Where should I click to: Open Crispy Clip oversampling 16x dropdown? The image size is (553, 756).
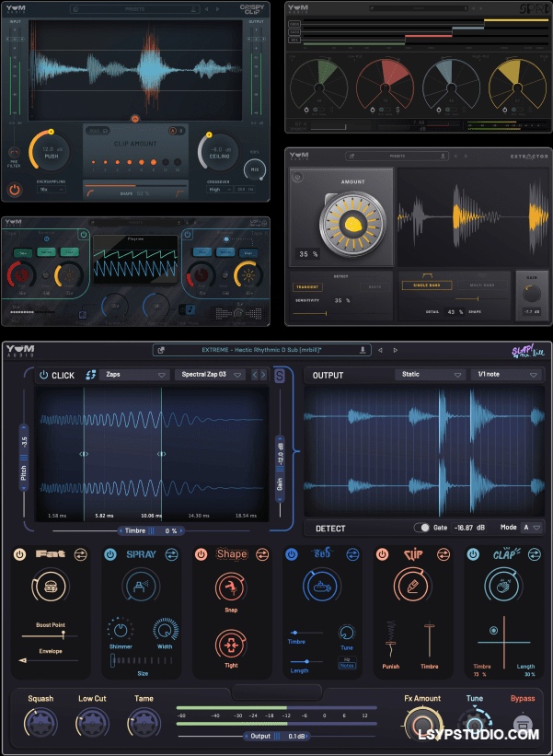coord(51,190)
